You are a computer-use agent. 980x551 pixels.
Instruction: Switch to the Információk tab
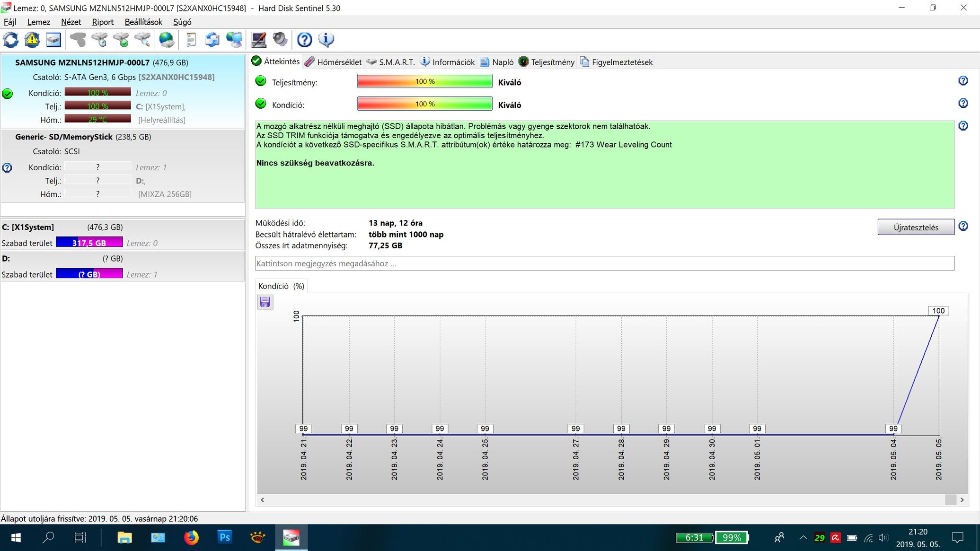[448, 62]
